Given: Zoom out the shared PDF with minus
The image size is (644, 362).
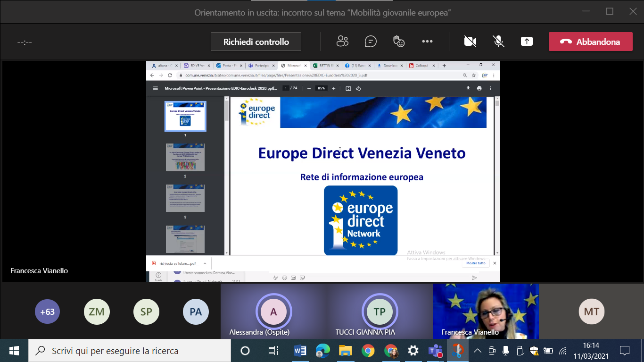Looking at the screenshot, I should click(309, 88).
